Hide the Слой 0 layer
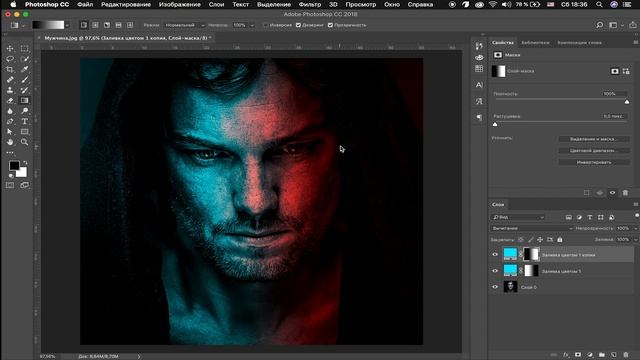 495,287
